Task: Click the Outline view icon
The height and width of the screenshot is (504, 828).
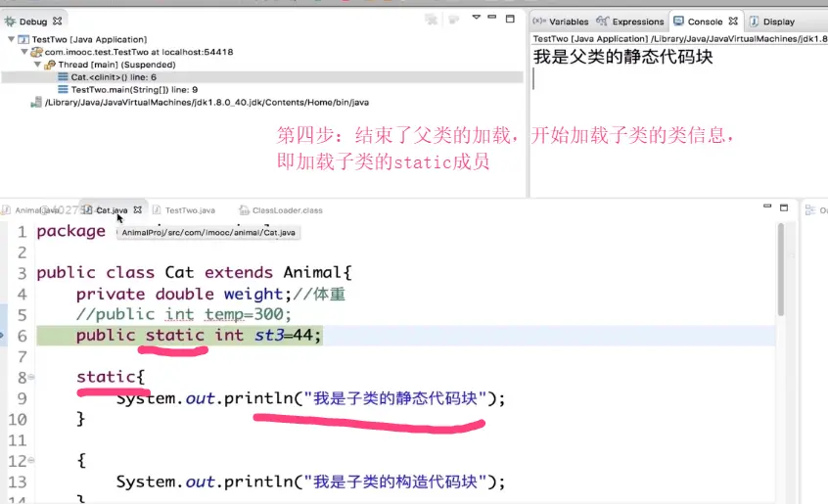Action: pyautogui.click(x=810, y=210)
